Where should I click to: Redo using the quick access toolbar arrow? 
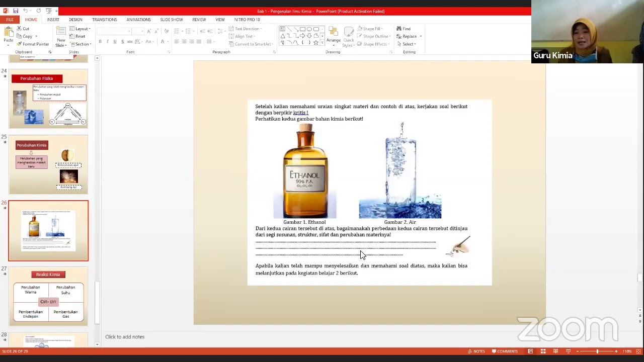pos(39,11)
